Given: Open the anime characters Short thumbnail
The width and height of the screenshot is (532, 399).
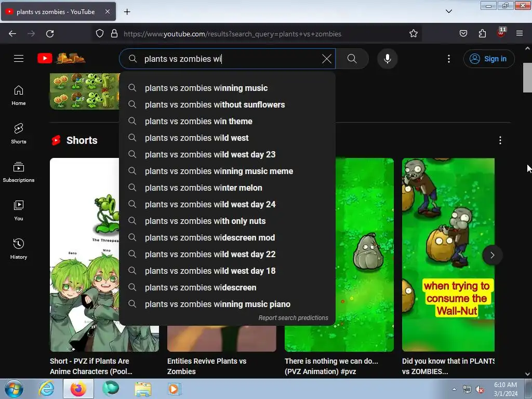Looking at the screenshot, I should pos(85,255).
